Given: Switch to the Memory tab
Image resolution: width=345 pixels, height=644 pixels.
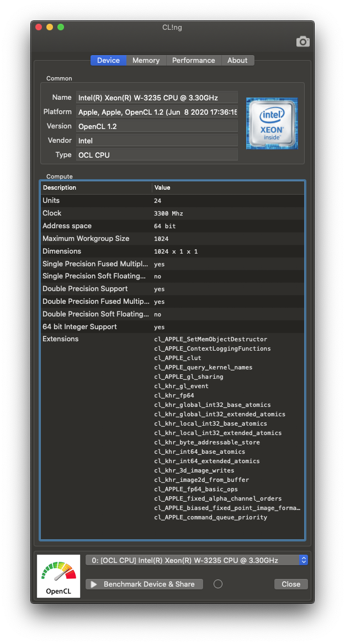Looking at the screenshot, I should pyautogui.click(x=146, y=61).
